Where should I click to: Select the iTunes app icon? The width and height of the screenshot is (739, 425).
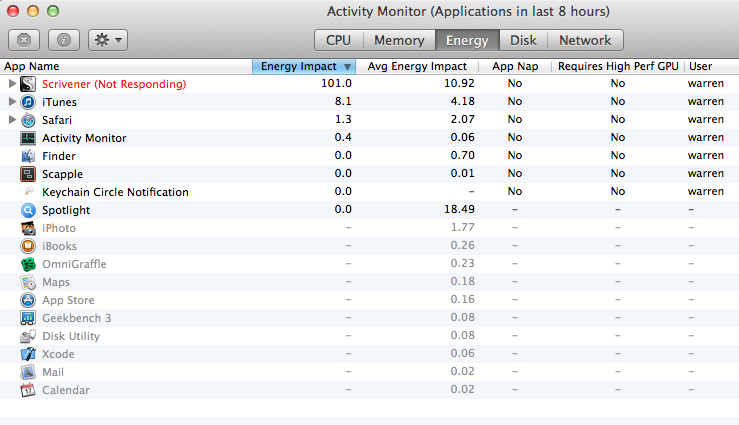click(x=28, y=102)
